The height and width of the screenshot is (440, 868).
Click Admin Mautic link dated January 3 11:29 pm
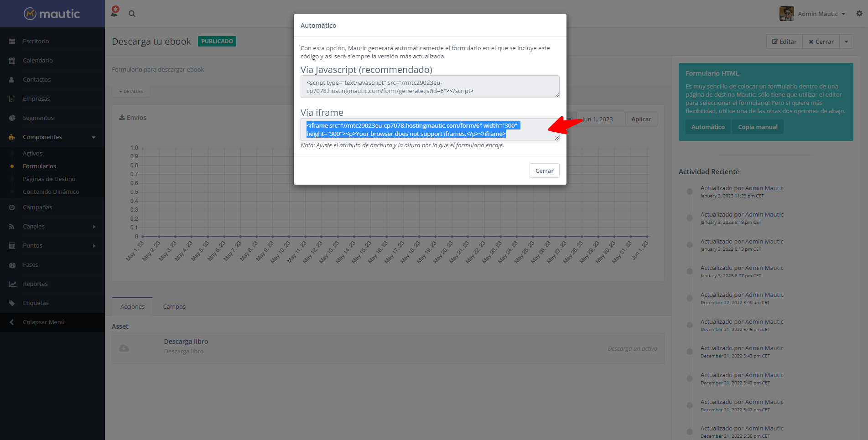[x=764, y=188]
